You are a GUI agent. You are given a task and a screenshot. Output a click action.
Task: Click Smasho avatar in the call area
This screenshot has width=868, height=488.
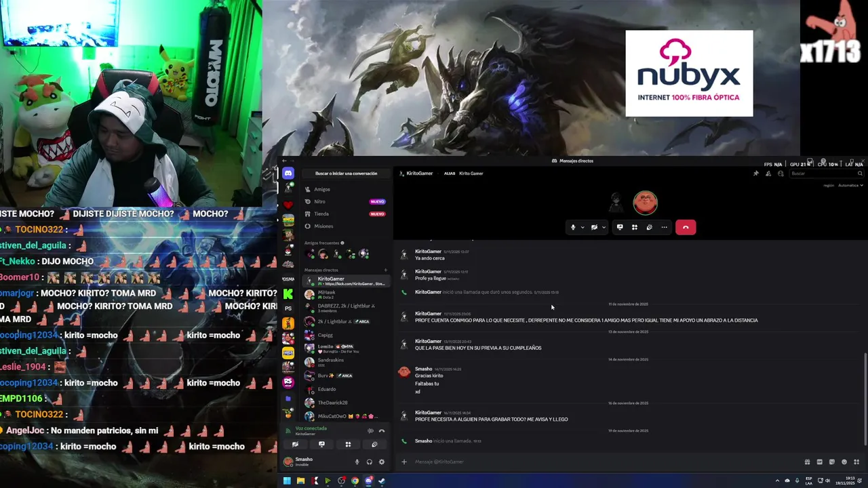click(x=646, y=202)
